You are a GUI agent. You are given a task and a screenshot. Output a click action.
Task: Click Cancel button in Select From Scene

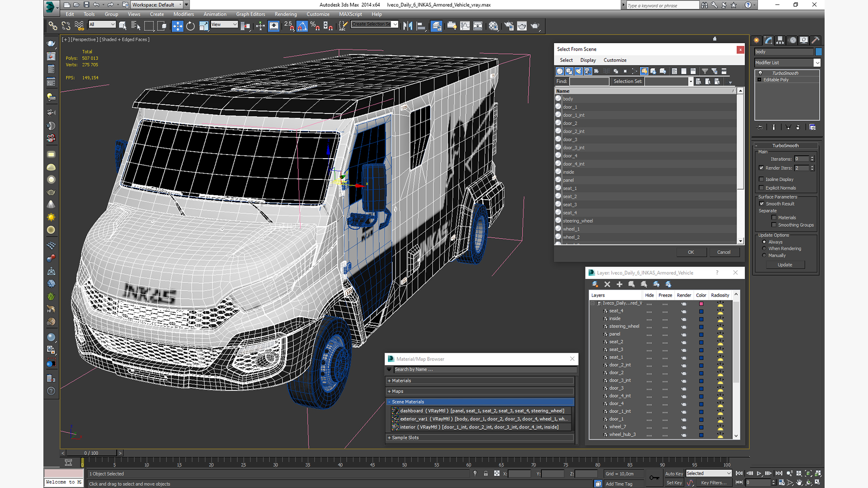tap(723, 252)
